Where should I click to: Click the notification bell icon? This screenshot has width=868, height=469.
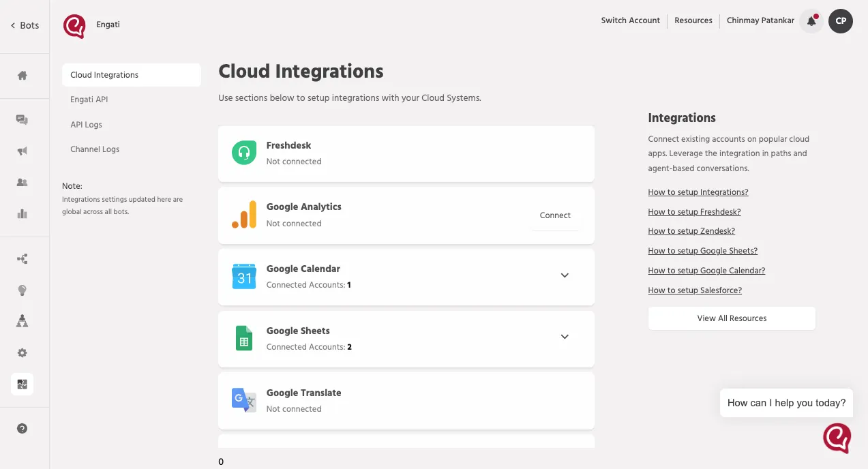tap(811, 20)
